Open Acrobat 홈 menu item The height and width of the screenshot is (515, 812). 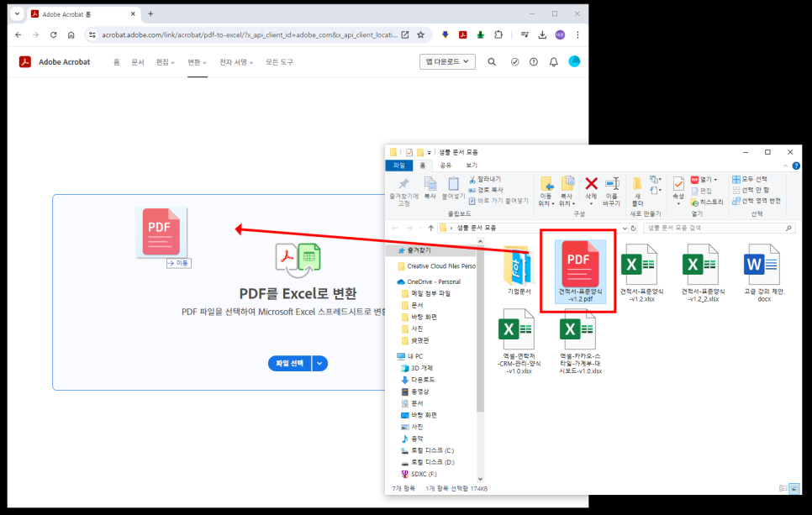117,62
